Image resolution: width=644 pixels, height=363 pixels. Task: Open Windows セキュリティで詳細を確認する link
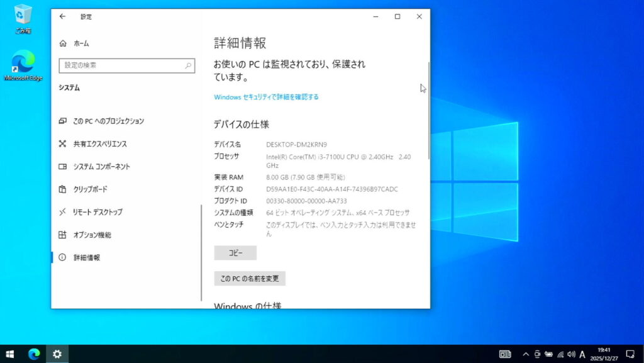(x=266, y=97)
